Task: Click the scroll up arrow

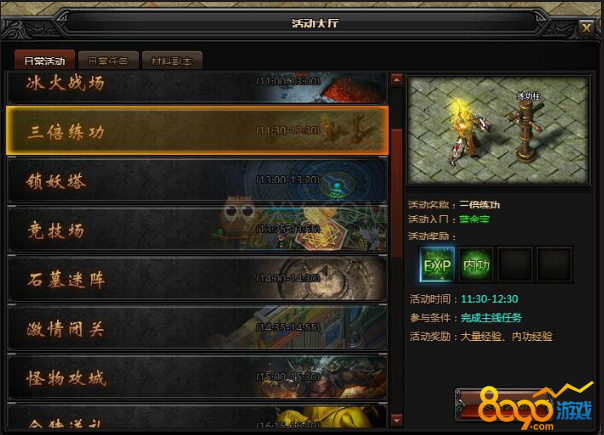Action: click(x=396, y=80)
